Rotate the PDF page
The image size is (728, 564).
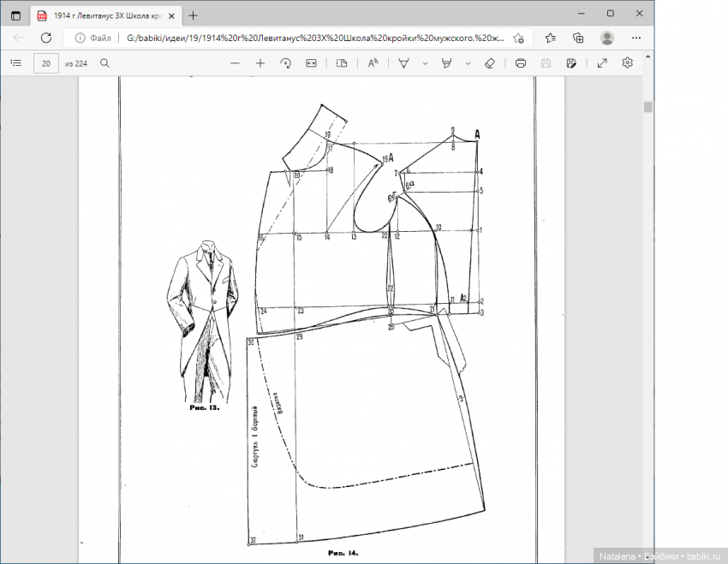(286, 62)
